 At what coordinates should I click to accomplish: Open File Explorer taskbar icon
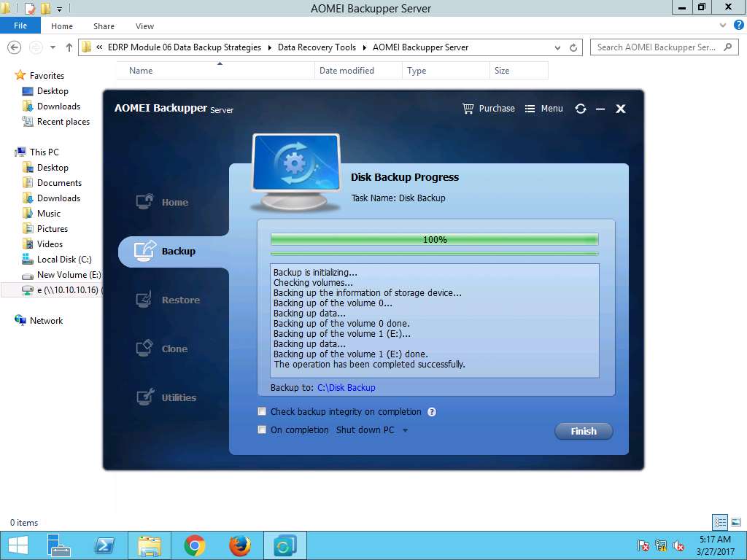(x=149, y=545)
